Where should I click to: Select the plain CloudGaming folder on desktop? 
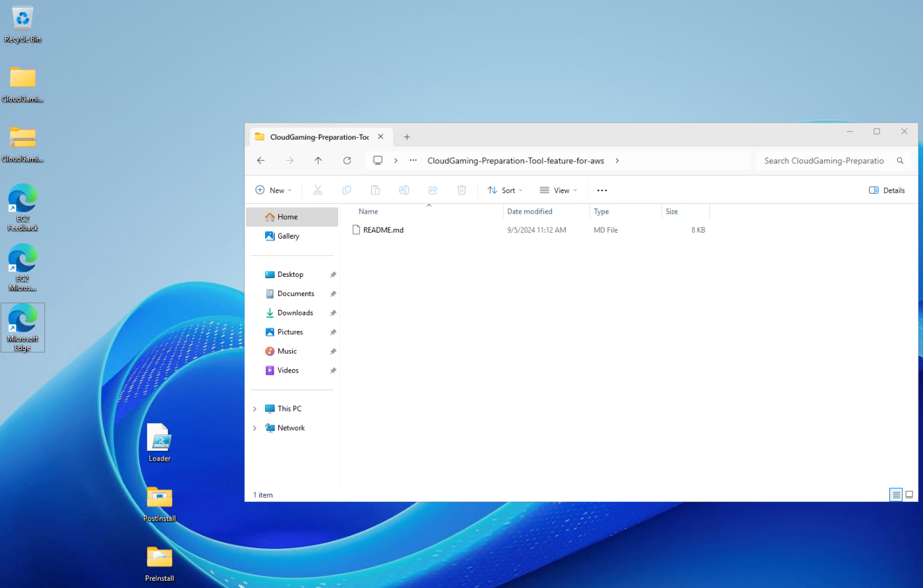click(22, 84)
